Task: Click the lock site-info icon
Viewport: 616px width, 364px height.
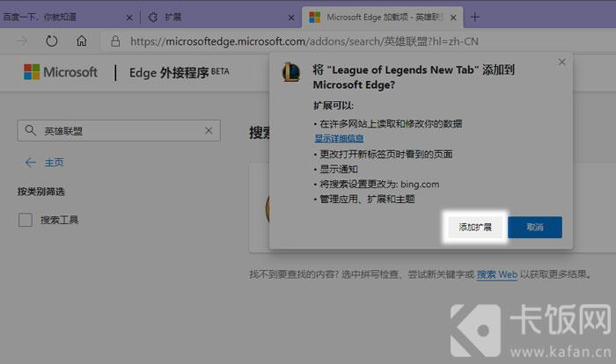Action: click(x=115, y=40)
